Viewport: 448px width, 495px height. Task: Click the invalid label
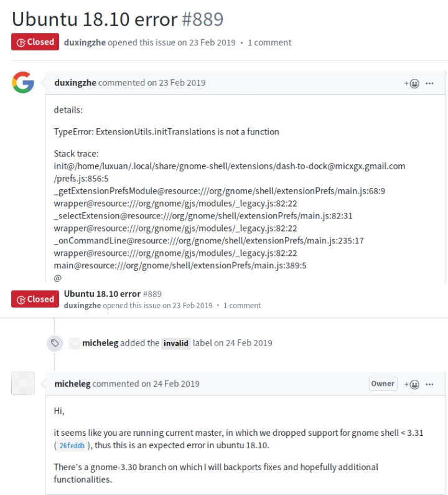176,343
